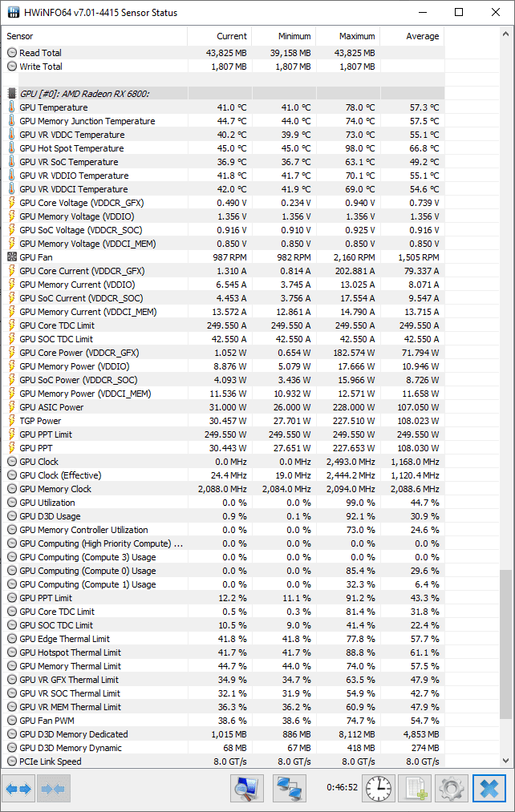Click the GPU Clock circular icon
This screenshot has height=812, width=515.
(x=12, y=462)
